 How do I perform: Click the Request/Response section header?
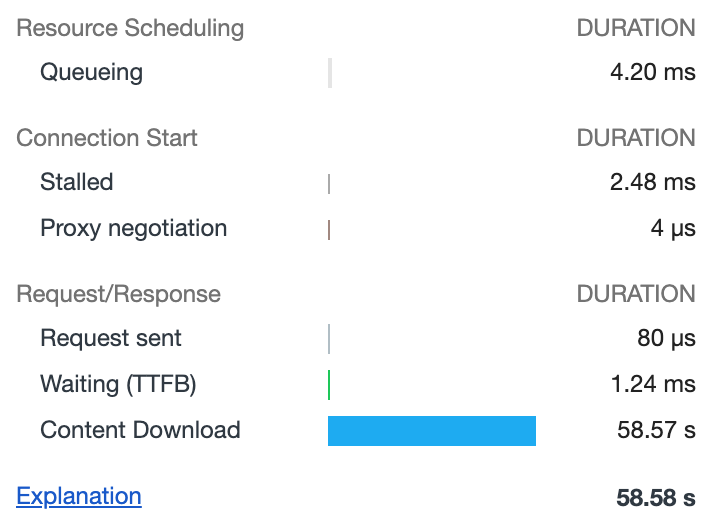pyautogui.click(x=118, y=294)
